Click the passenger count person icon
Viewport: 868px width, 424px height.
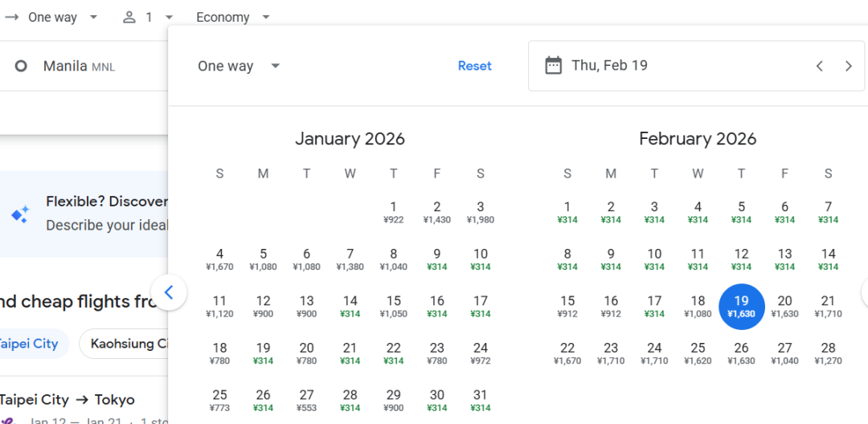coord(129,17)
